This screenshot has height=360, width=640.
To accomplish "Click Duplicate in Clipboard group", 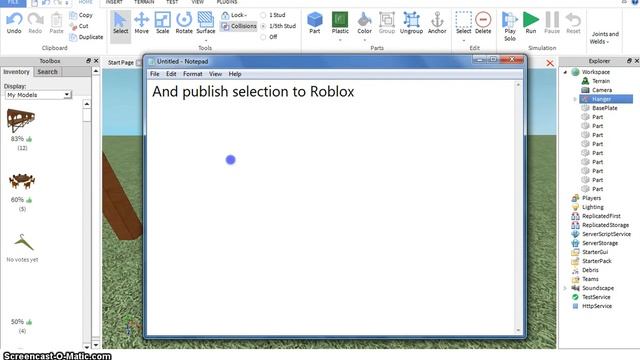I will (x=86, y=37).
